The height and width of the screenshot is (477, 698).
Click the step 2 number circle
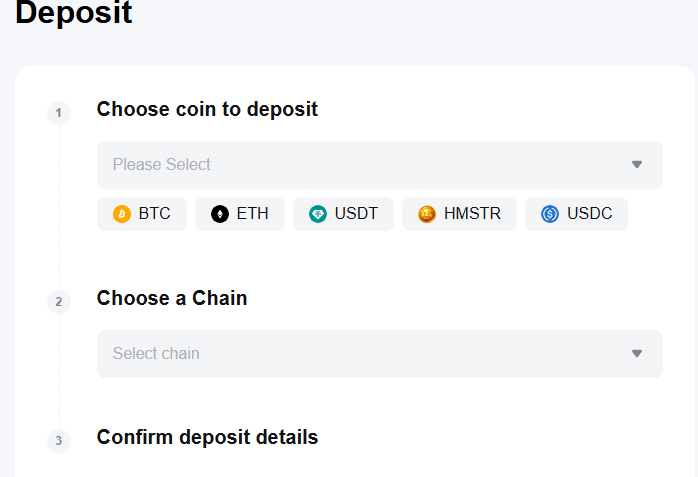point(59,302)
